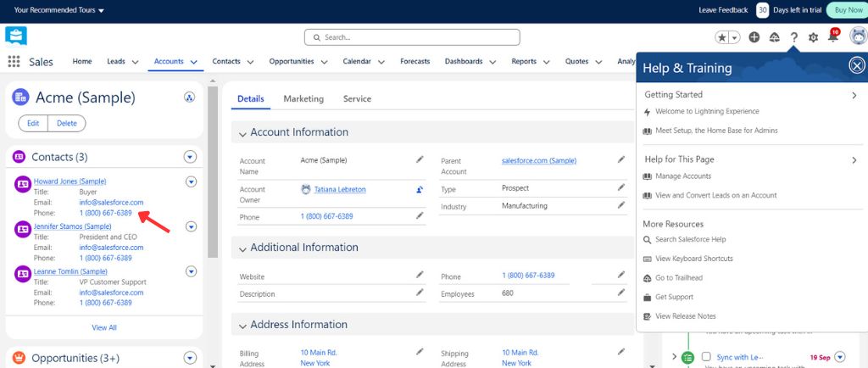The height and width of the screenshot is (368, 868).
Task: Open the Go to Trailhead link
Action: point(679,278)
